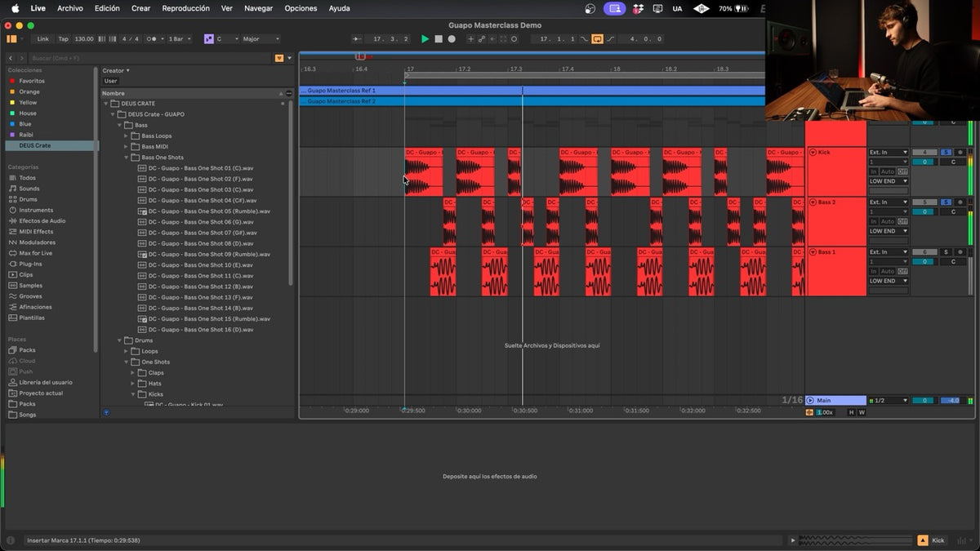
Task: Click the orange browser filter icon
Action: (x=279, y=58)
